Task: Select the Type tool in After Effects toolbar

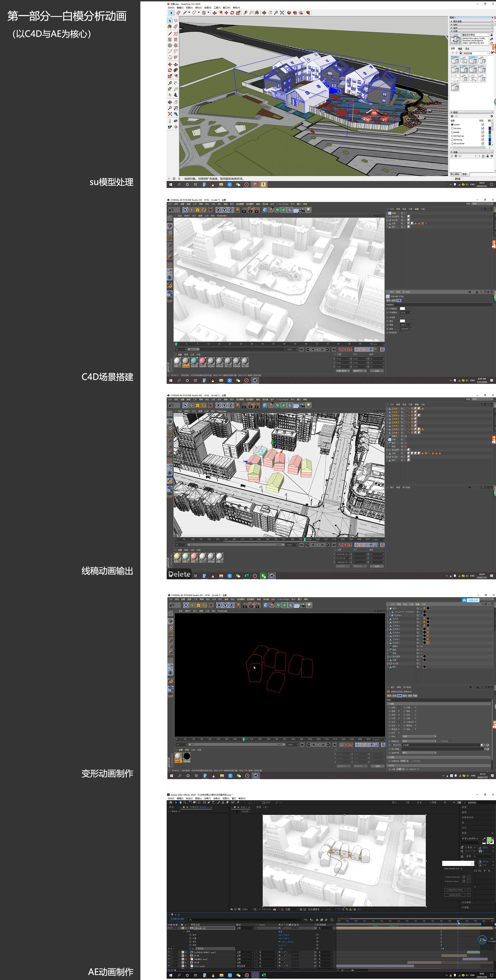Action: click(x=213, y=802)
